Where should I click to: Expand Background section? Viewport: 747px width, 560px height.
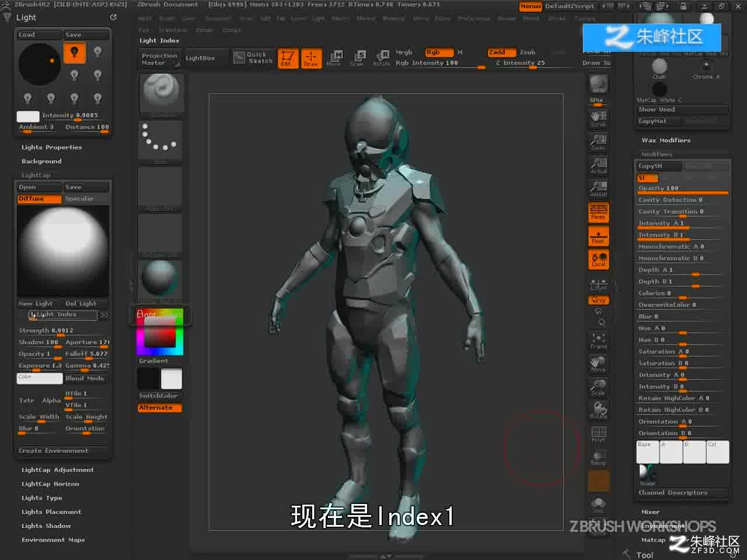(x=41, y=162)
